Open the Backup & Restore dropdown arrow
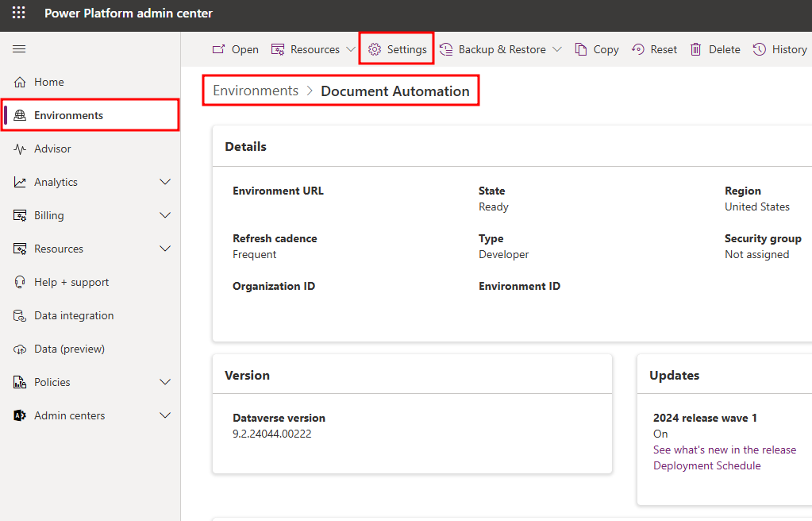Image resolution: width=812 pixels, height=521 pixels. coord(557,49)
